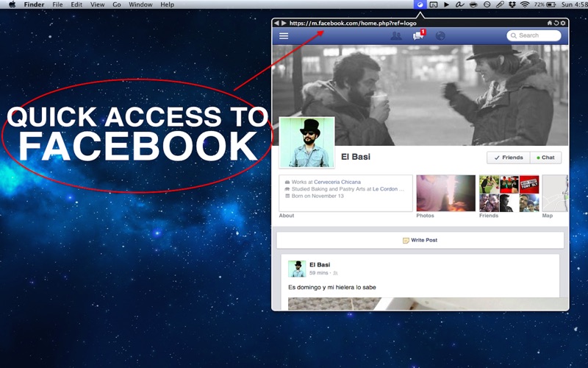Open the Le Cordon school link
The image size is (588, 368).
click(388, 189)
